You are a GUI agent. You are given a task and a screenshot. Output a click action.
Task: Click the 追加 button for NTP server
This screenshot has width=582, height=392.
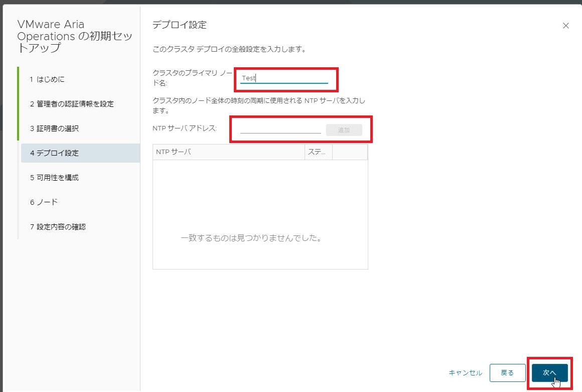pyautogui.click(x=344, y=130)
